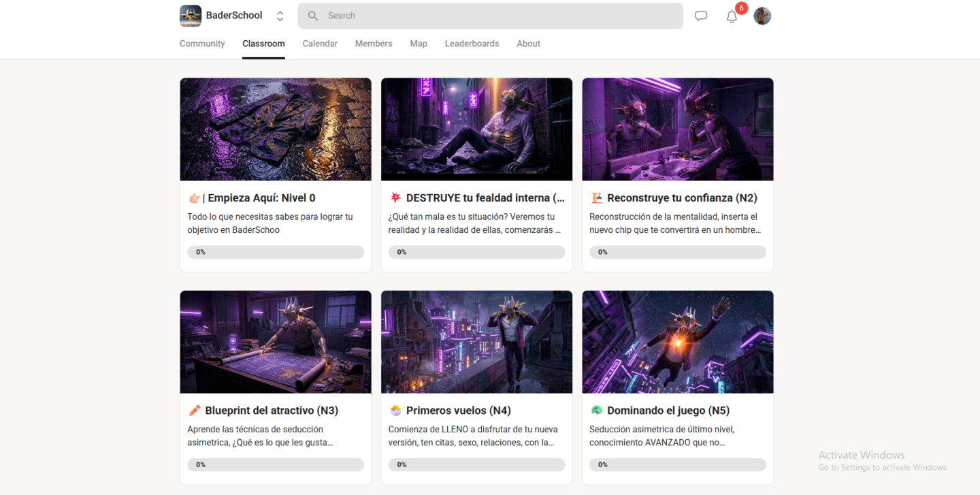
Task: Go to the Map tab
Action: click(419, 44)
